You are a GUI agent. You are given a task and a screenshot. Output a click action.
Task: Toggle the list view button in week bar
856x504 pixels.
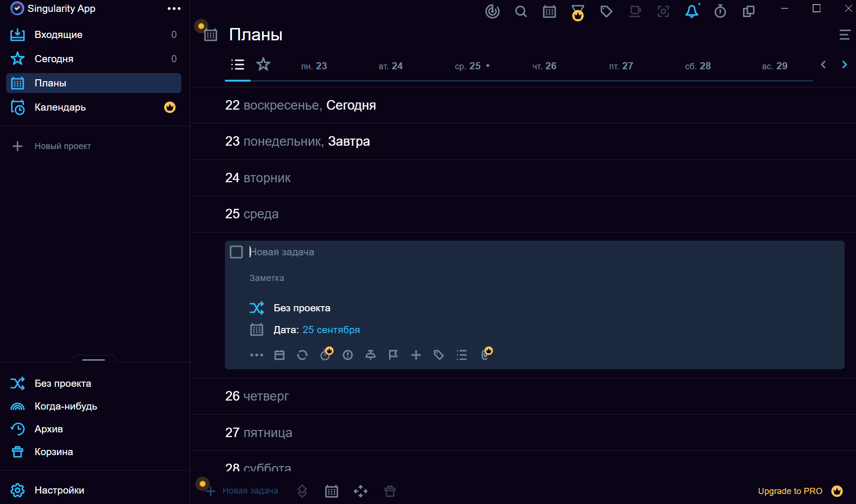pos(238,65)
